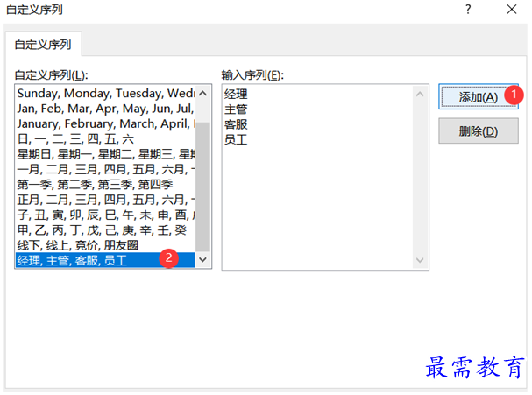532x395 pixels.
Task: Select the 甲, 乙, 丙, 丁 list entry
Action: (105, 230)
